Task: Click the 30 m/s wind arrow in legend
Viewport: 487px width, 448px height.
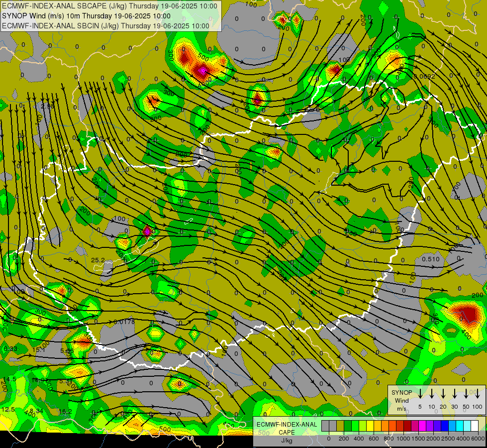Action: [454, 394]
